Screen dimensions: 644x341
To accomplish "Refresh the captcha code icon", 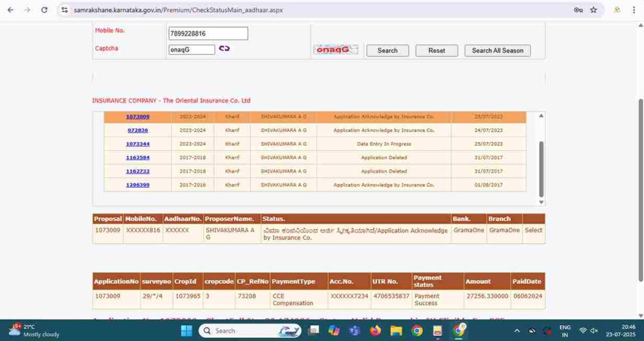I will 225,49.
